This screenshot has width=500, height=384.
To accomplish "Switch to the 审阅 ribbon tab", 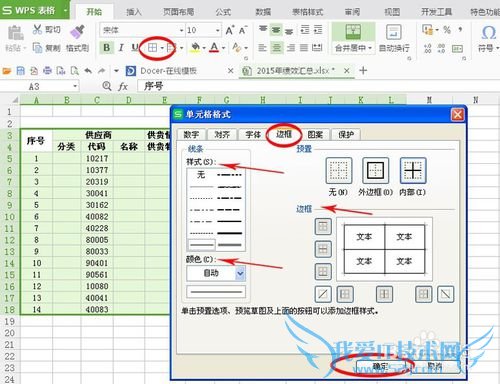I will click(352, 12).
